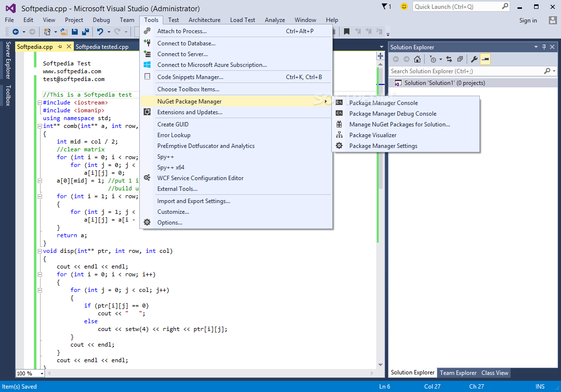Open the editor zoom 100 % dropdown
The height and width of the screenshot is (392, 561).
(x=42, y=373)
